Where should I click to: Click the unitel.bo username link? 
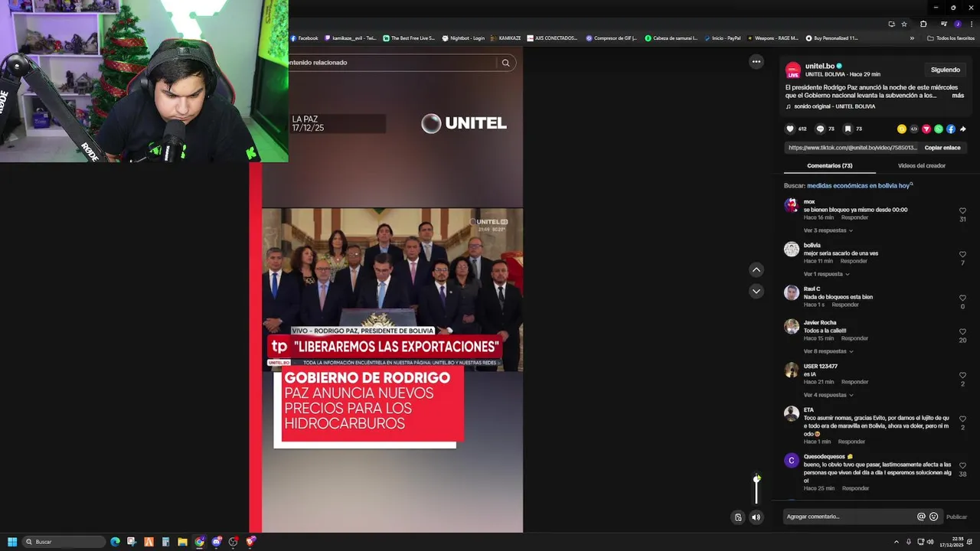click(820, 66)
